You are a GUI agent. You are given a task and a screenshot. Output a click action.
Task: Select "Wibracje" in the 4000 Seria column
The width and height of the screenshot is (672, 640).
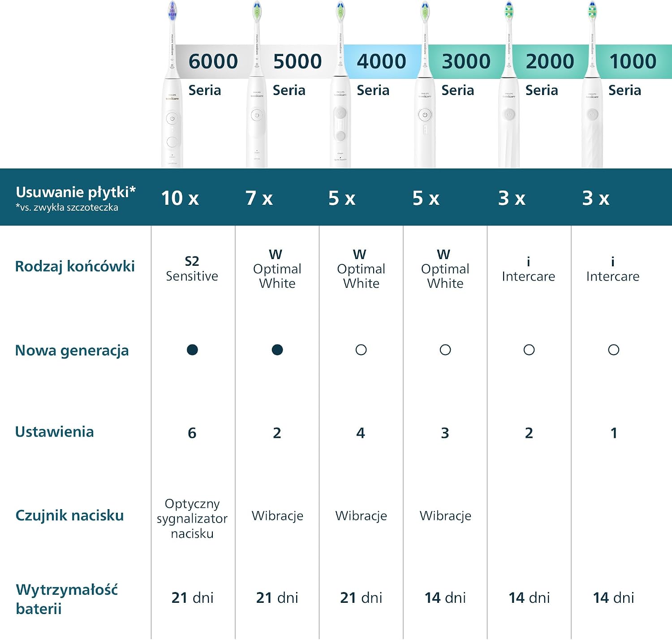coord(361,516)
